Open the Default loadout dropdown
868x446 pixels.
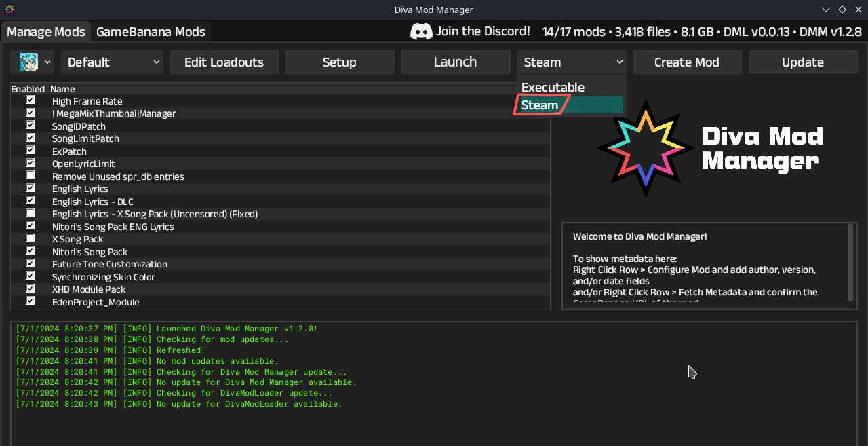(x=113, y=62)
